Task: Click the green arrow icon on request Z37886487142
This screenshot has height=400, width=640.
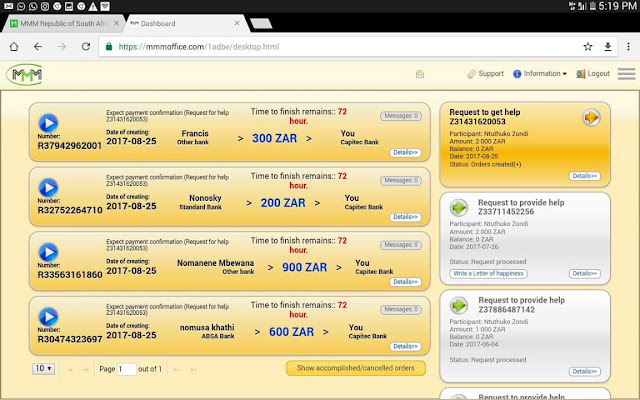Action: pyautogui.click(x=459, y=305)
